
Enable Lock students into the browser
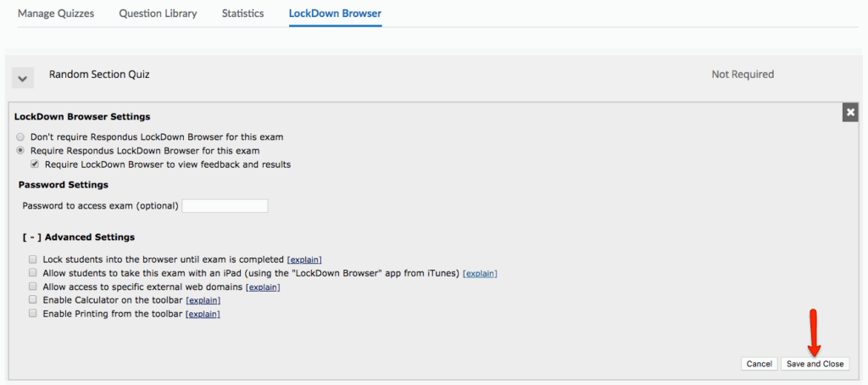pyautogui.click(x=33, y=259)
